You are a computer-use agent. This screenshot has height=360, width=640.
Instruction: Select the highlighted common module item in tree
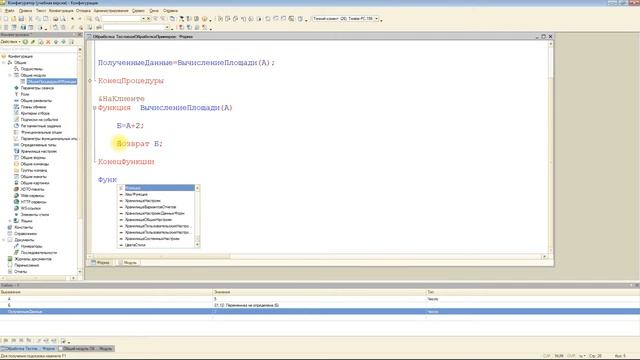tap(51, 82)
